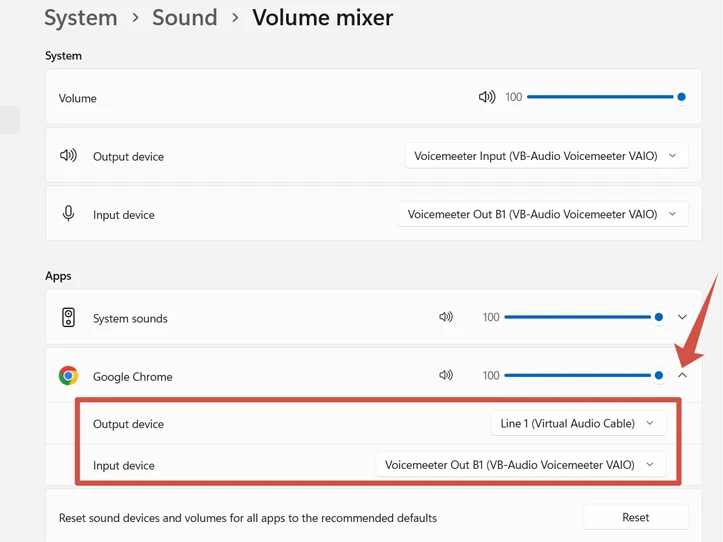Collapse the Google Chrome options chevron
The image size is (723, 542).
coord(682,376)
